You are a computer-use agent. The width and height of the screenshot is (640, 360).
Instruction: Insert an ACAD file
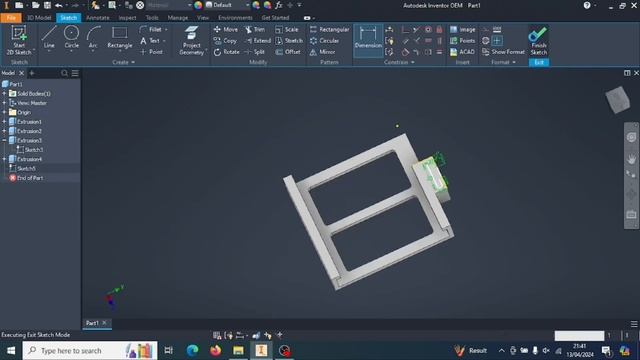pos(462,52)
